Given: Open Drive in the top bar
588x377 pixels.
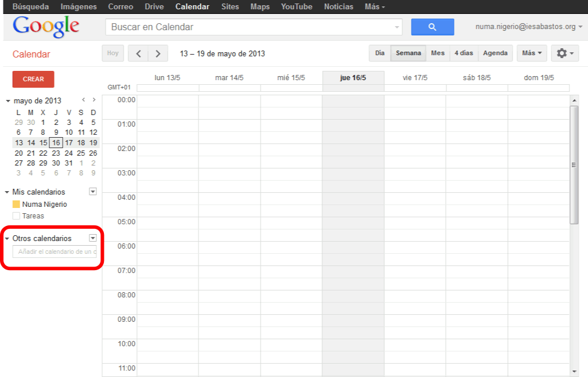Looking at the screenshot, I should (x=154, y=7).
